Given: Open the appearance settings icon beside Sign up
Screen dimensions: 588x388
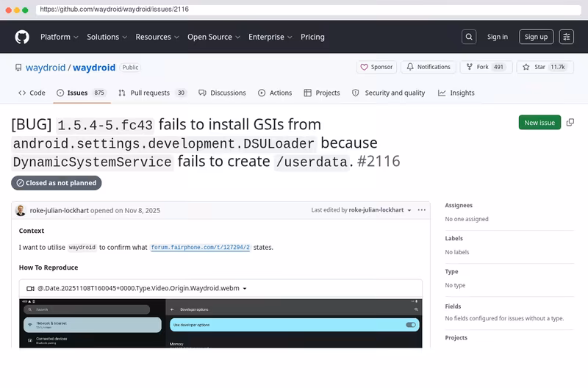Looking at the screenshot, I should point(566,37).
